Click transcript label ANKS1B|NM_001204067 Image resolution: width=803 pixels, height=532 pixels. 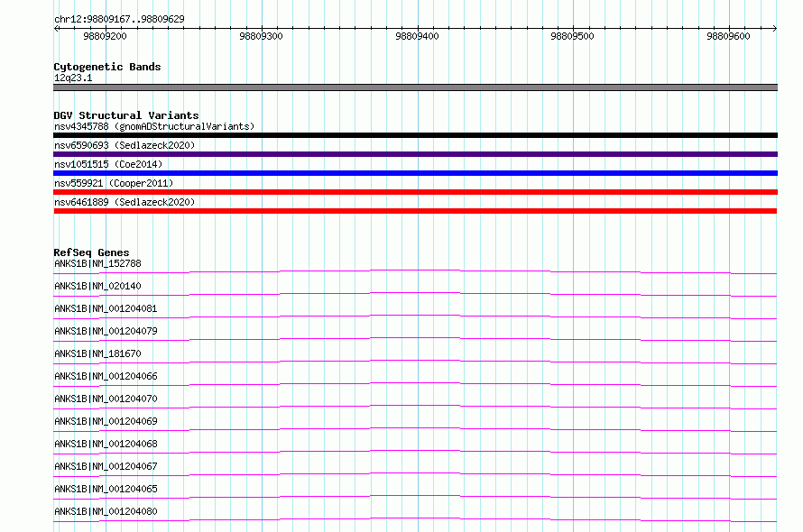106,466
